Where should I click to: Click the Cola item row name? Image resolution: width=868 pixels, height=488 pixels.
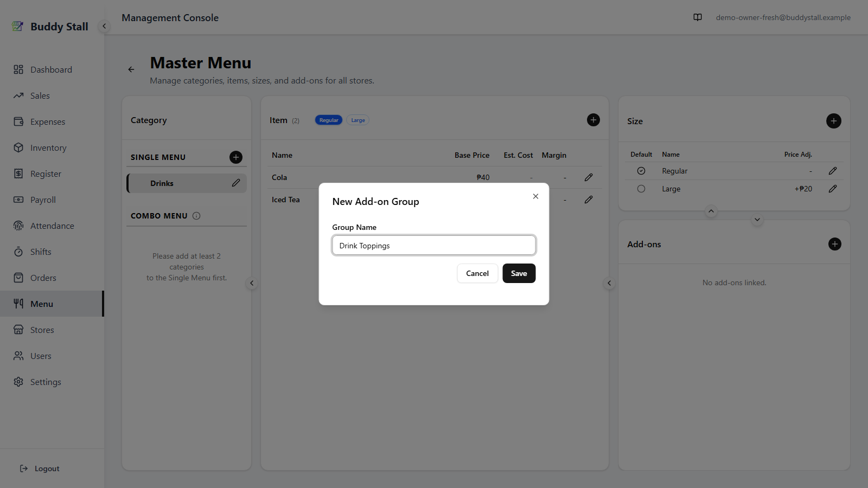click(x=279, y=177)
